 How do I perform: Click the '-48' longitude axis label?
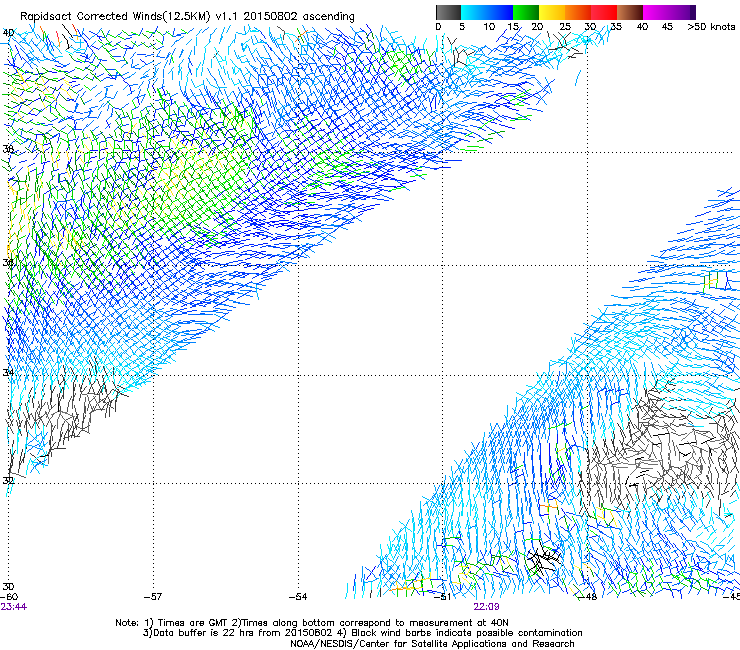pos(588,597)
